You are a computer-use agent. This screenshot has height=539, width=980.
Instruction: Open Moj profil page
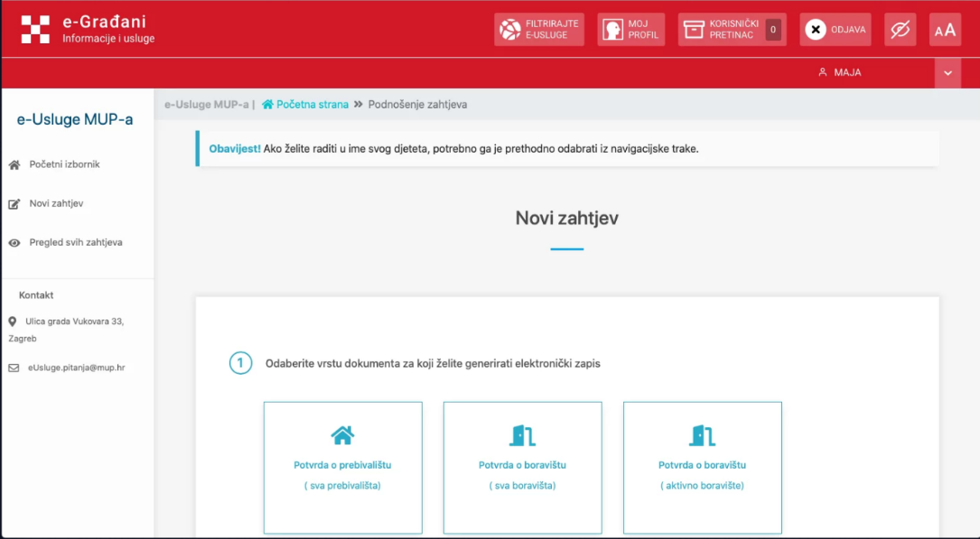(x=631, y=29)
